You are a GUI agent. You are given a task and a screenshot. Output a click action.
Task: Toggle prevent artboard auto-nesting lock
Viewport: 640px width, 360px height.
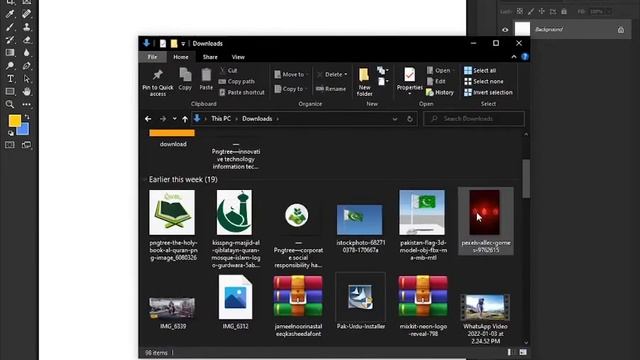[553, 12]
